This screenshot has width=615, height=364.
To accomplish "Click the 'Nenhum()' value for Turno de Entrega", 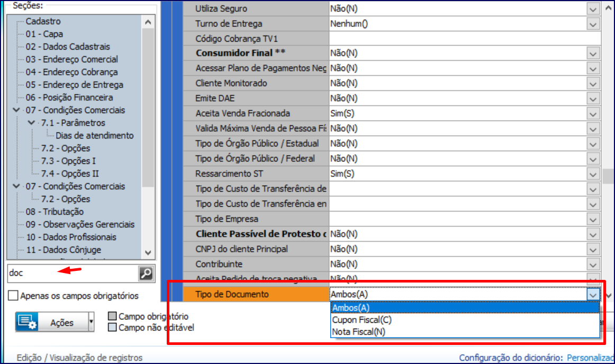I will point(349,23).
